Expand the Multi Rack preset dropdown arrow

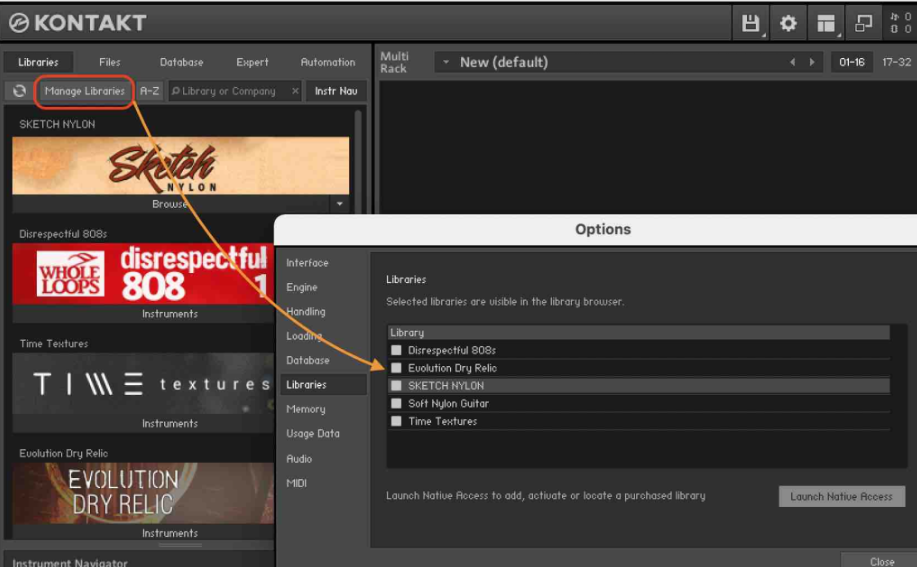pyautogui.click(x=445, y=63)
